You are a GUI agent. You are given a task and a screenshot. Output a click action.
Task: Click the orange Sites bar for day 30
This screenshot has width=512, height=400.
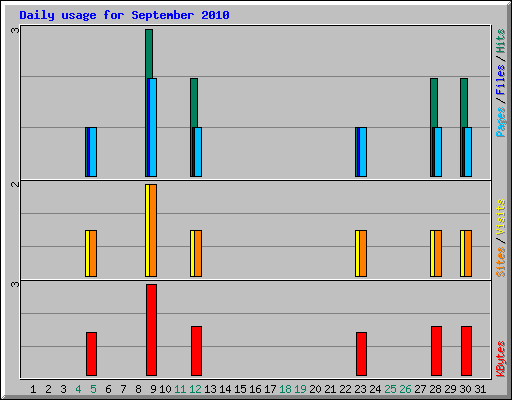pos(468,253)
